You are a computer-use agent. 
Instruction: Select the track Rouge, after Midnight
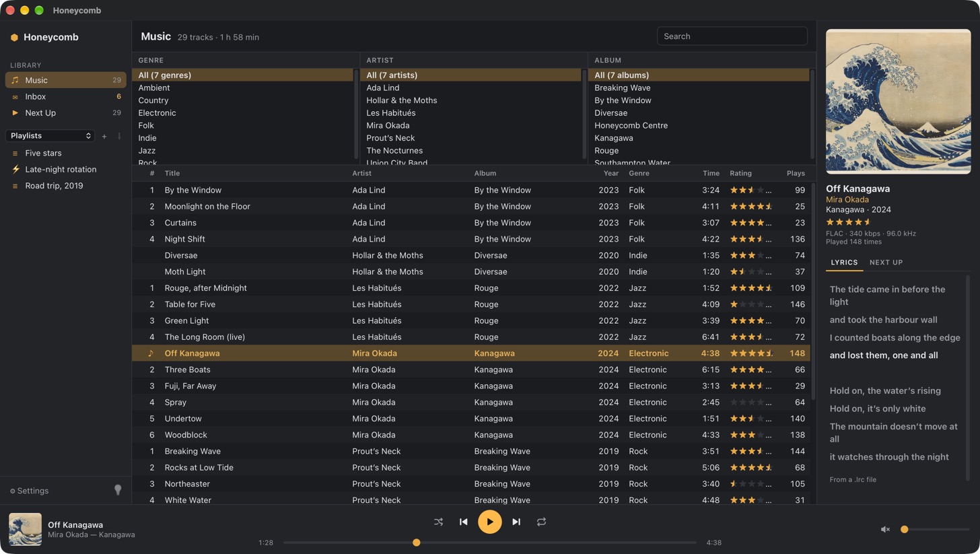coord(471,288)
